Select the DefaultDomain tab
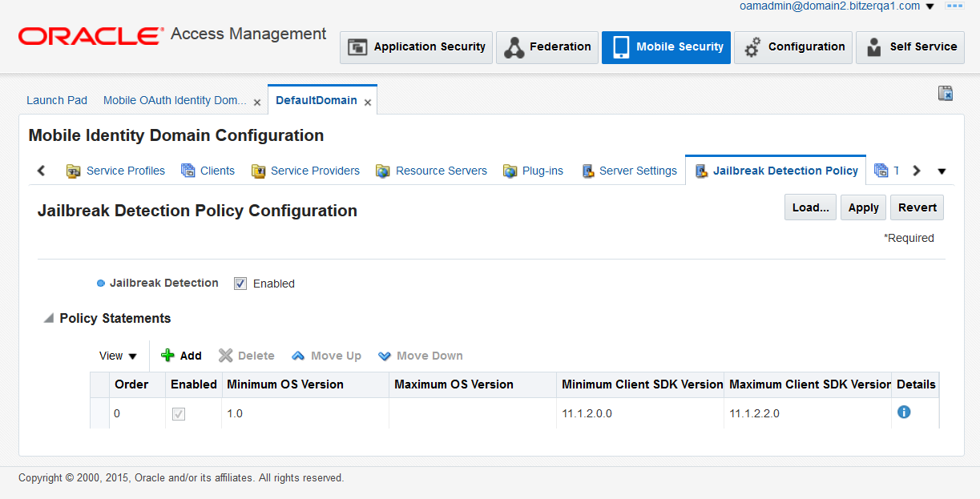 [x=317, y=100]
